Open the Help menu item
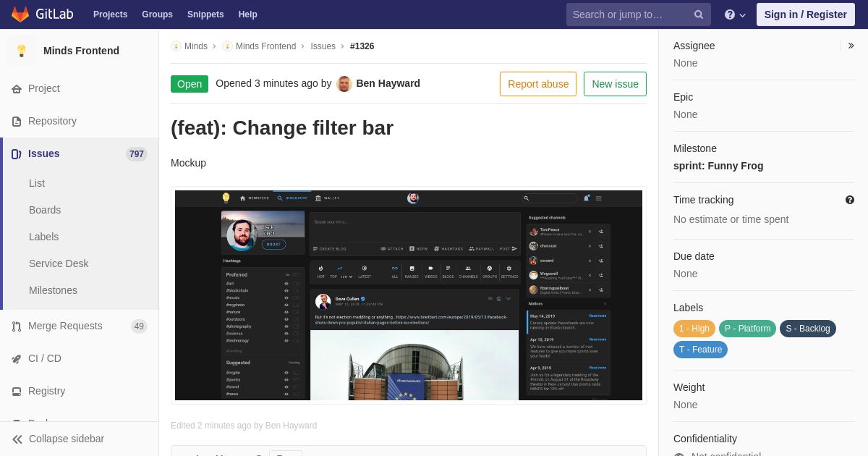The width and height of the screenshot is (868, 456). pyautogui.click(x=248, y=14)
